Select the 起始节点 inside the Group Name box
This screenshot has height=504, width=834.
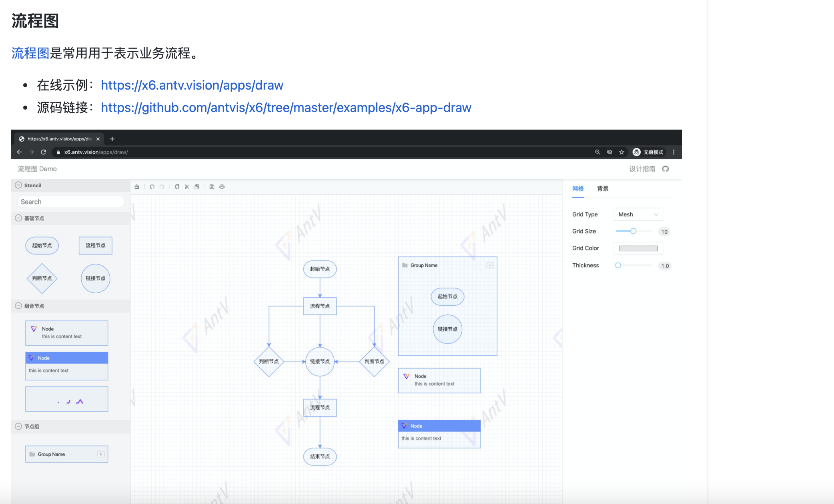447,296
